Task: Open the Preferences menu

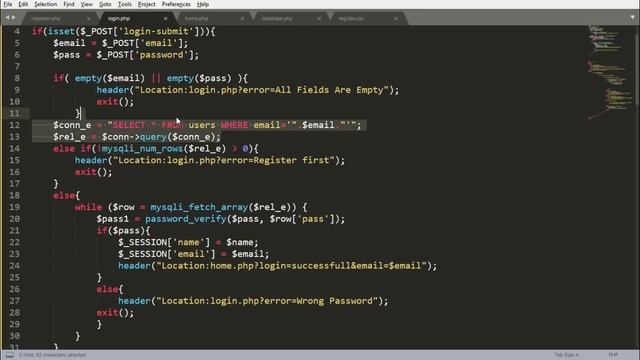Action: (x=176, y=4)
